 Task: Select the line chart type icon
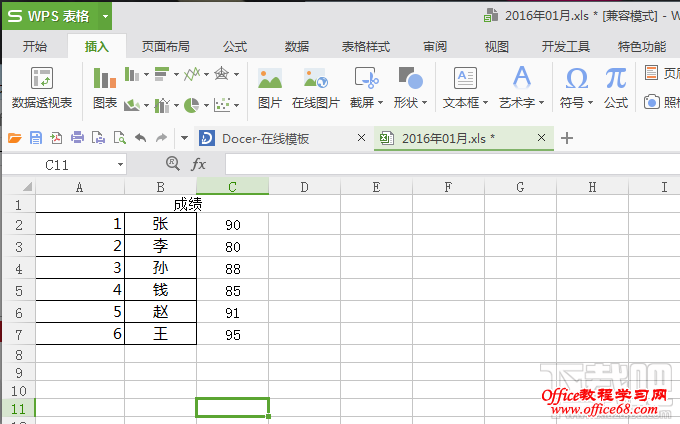pos(192,75)
